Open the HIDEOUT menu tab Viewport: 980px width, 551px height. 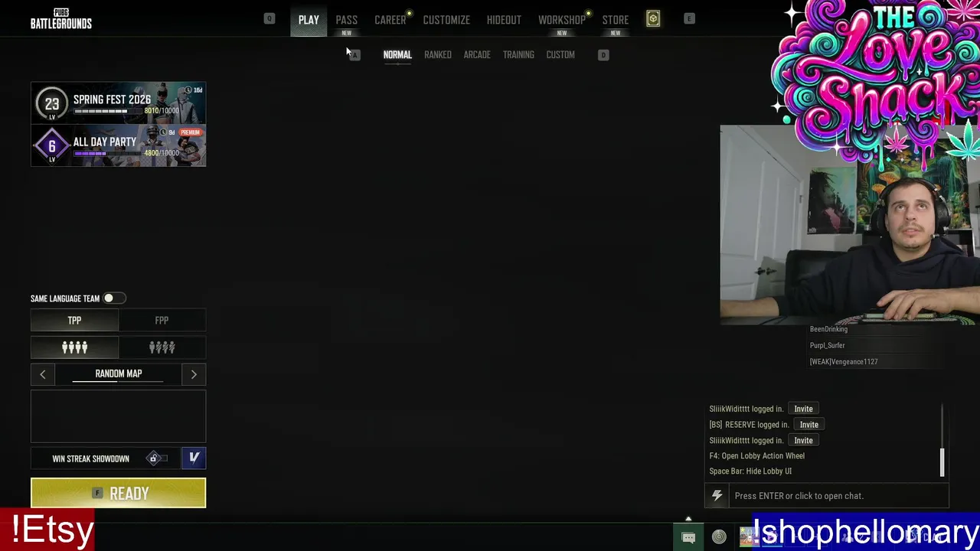coord(504,20)
